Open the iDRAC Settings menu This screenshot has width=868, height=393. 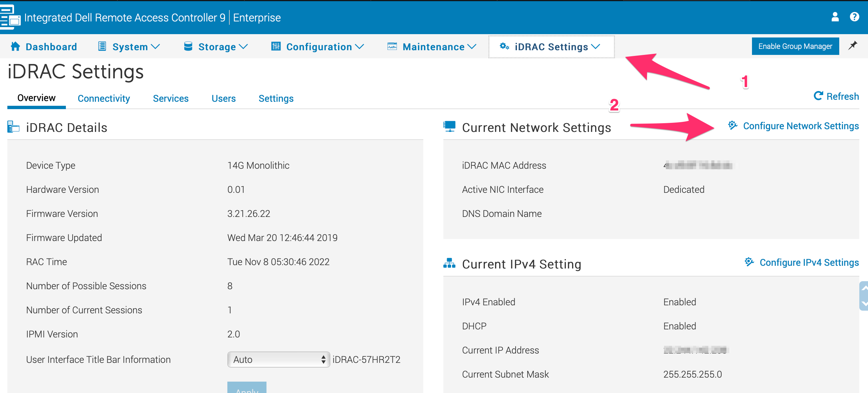coord(551,47)
